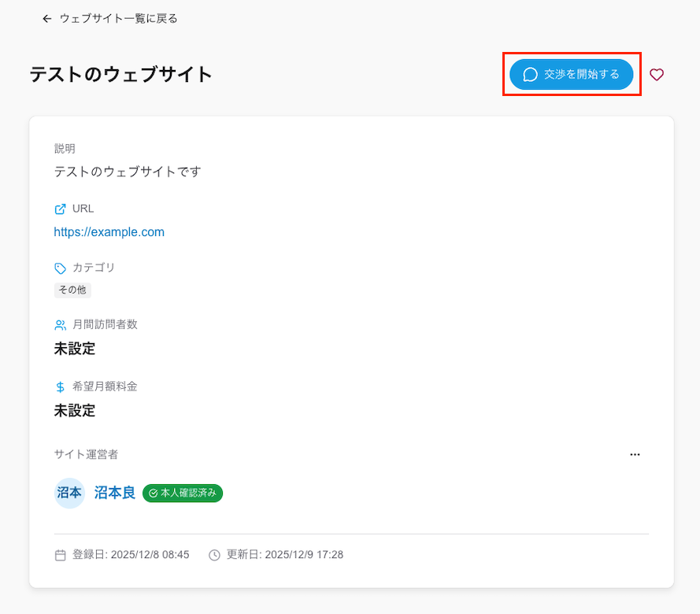Click the 未設定 value under 月間訪問者数
The height and width of the screenshot is (614, 700).
coord(75,349)
